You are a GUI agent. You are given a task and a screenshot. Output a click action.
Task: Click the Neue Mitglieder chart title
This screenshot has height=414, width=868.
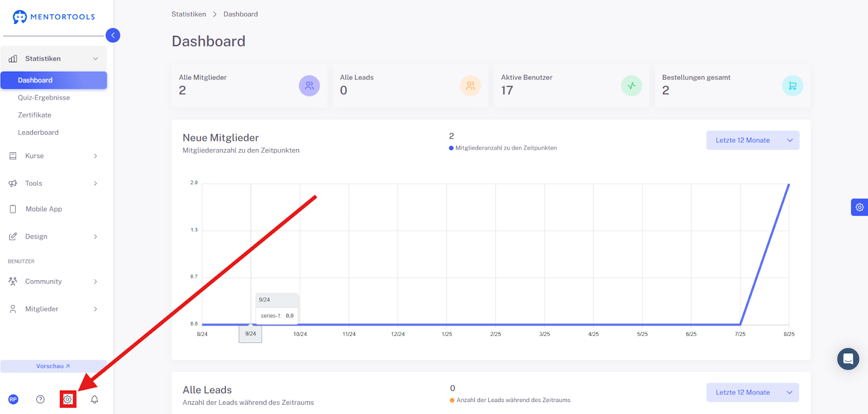tap(221, 138)
